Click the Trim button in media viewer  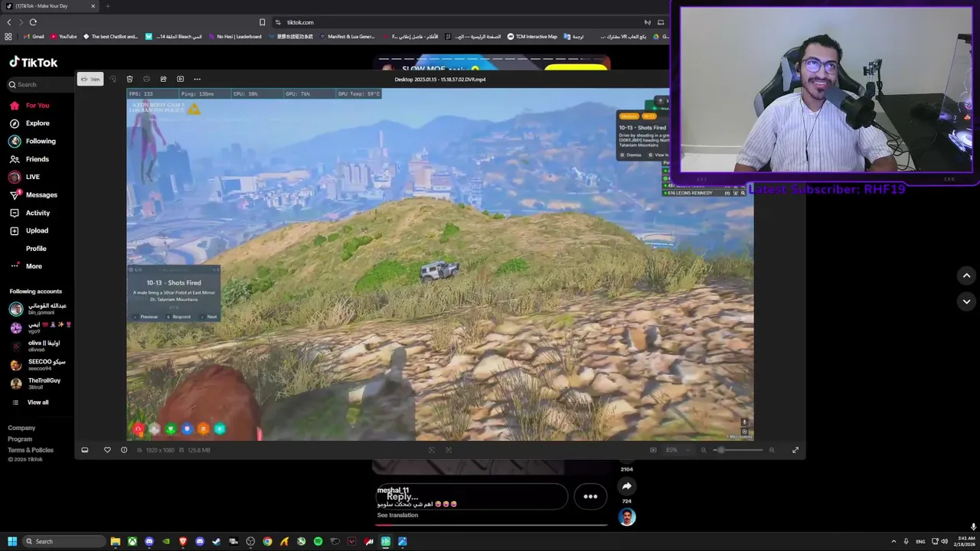[x=90, y=79]
